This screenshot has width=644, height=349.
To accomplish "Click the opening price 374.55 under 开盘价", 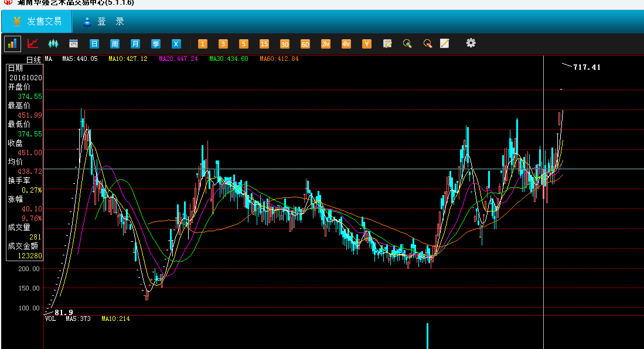I will [29, 97].
